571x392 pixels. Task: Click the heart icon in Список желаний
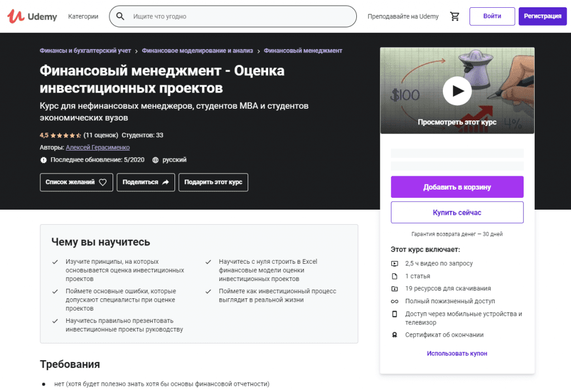pyautogui.click(x=103, y=182)
